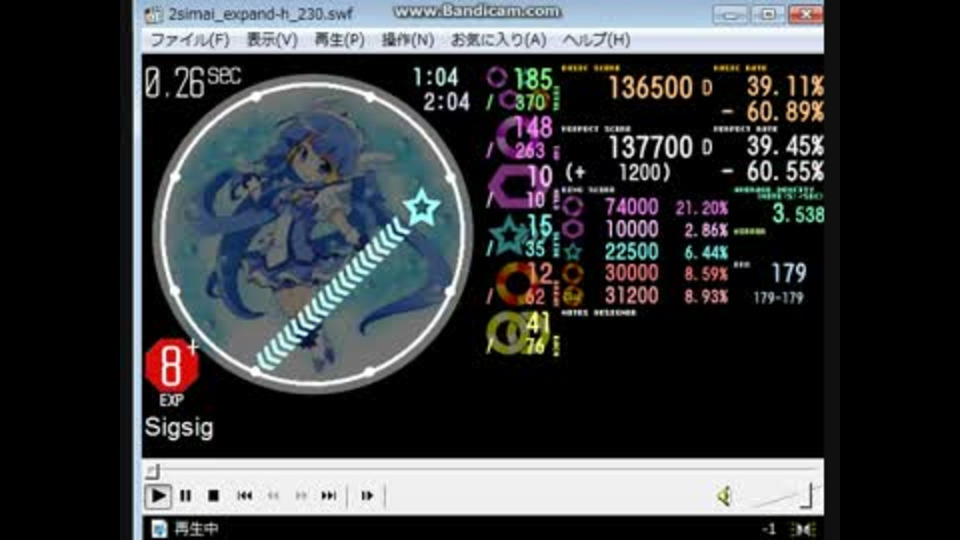960x540 pixels.
Task: Open the お気に入り(A) favorites menu
Action: click(x=498, y=40)
